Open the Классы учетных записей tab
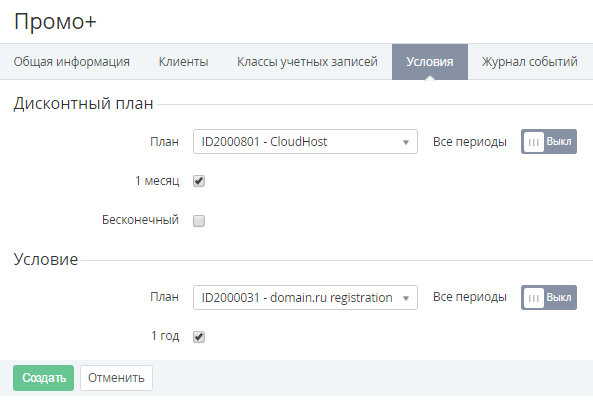The image size is (593, 400). [307, 62]
